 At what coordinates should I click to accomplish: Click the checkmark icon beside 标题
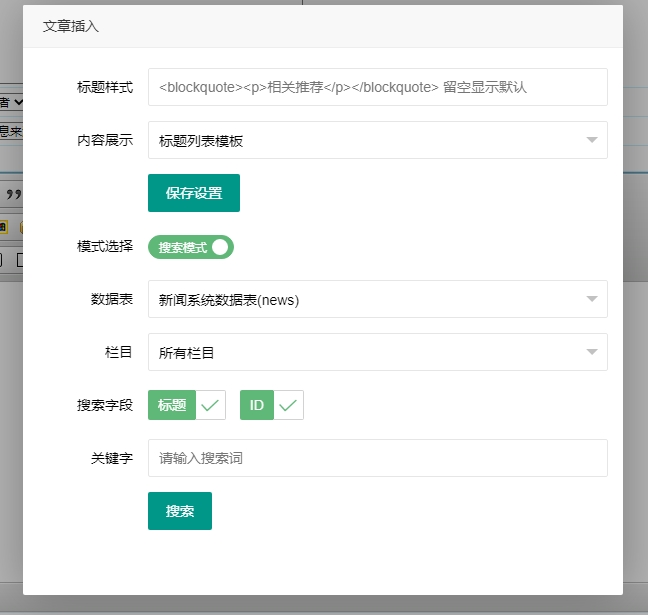coord(210,405)
